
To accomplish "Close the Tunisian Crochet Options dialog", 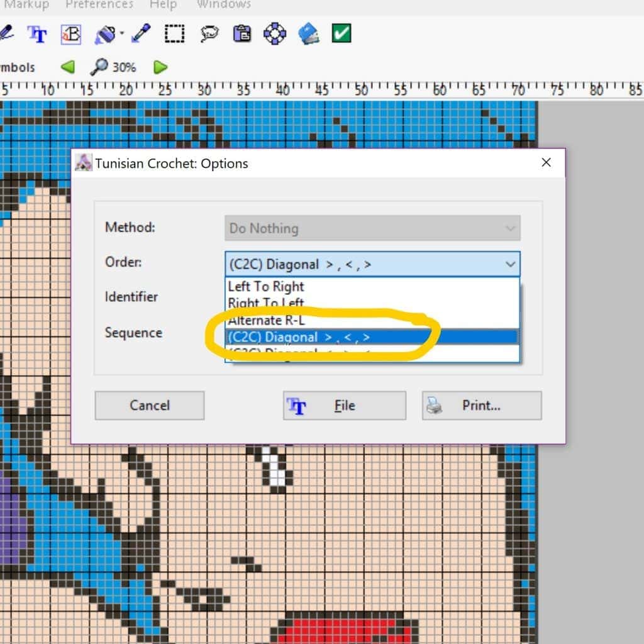I will [x=547, y=163].
